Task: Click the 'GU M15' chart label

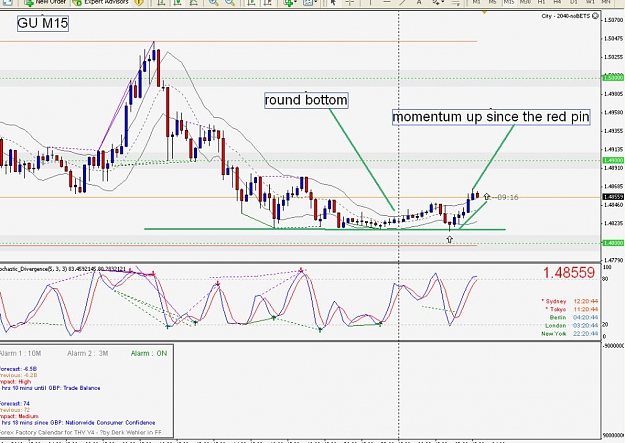Action: click(43, 23)
